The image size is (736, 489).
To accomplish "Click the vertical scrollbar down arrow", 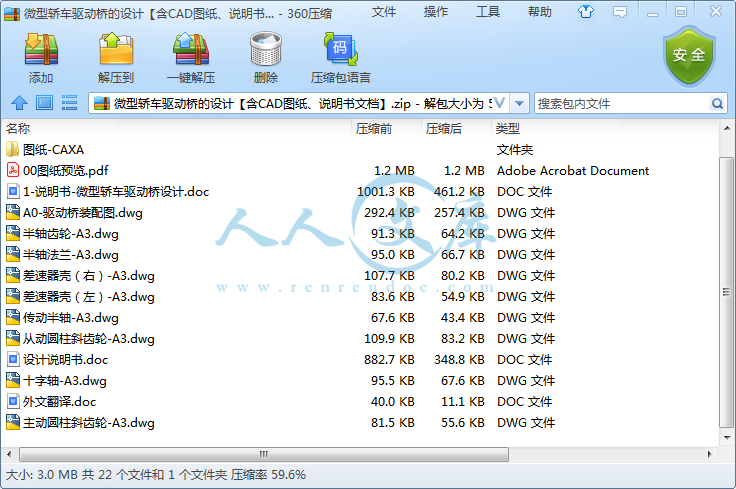I will (727, 437).
